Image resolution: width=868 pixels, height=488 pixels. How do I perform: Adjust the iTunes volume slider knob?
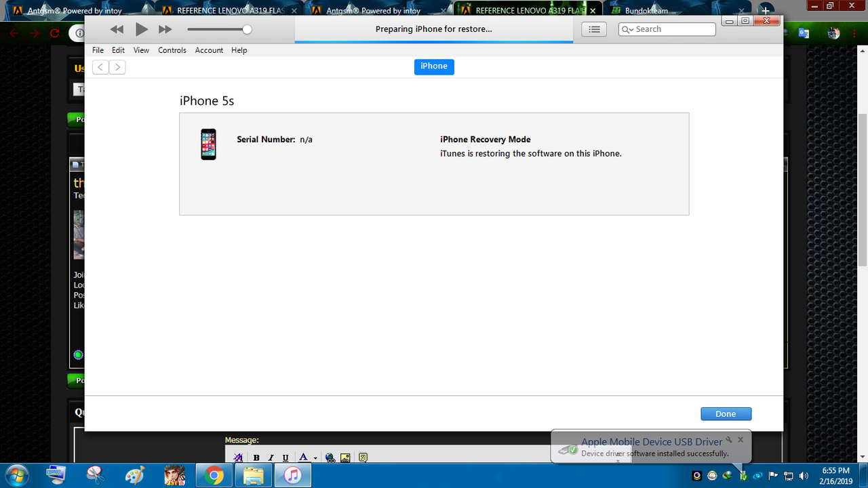(247, 29)
